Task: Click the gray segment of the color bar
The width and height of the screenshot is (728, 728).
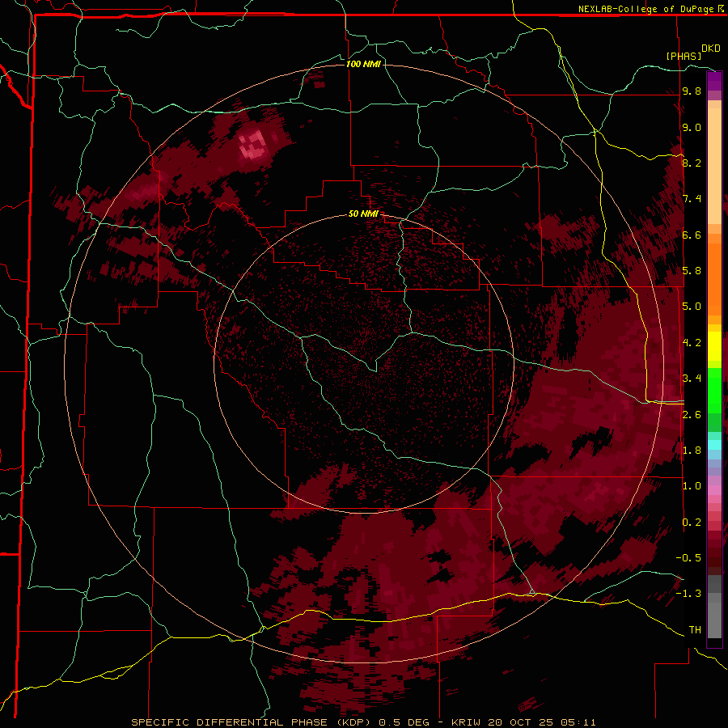Action: [x=714, y=607]
